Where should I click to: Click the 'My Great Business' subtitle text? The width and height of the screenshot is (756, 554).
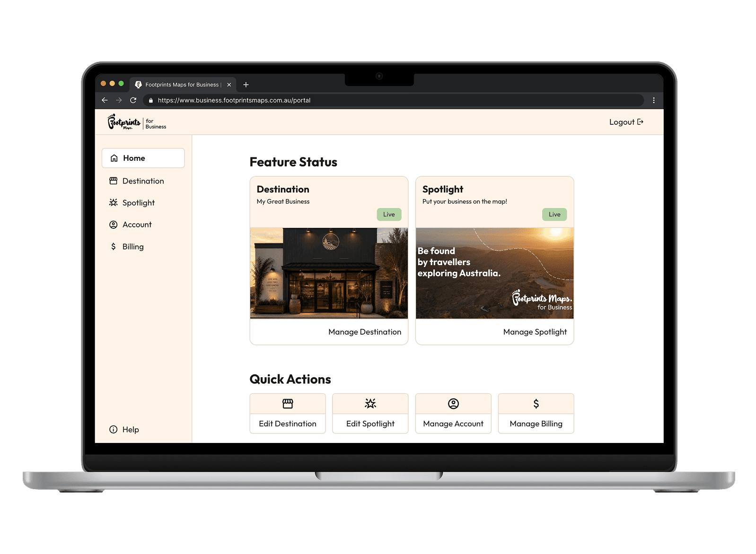click(x=283, y=201)
